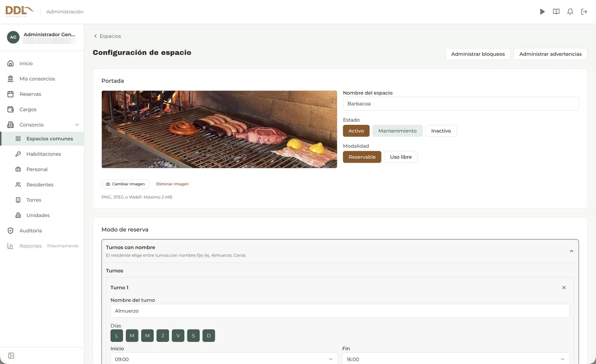This screenshot has width=596, height=364.
Task: Select Espacios comunes submenu item
Action: pos(42,138)
